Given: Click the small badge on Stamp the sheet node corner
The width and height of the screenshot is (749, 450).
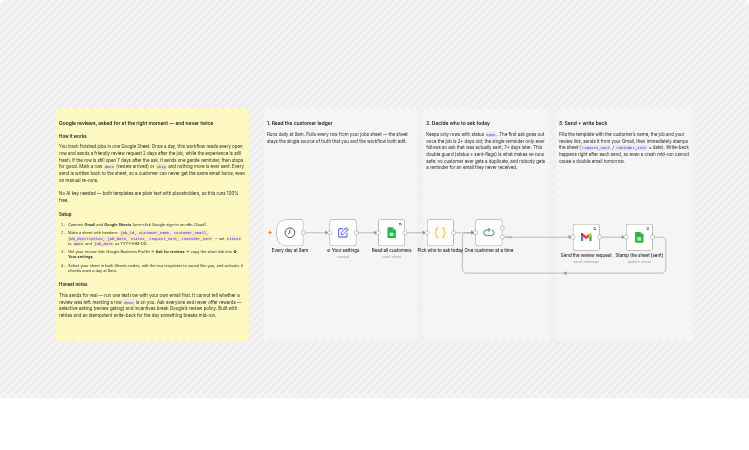Looking at the screenshot, I should click(648, 229).
